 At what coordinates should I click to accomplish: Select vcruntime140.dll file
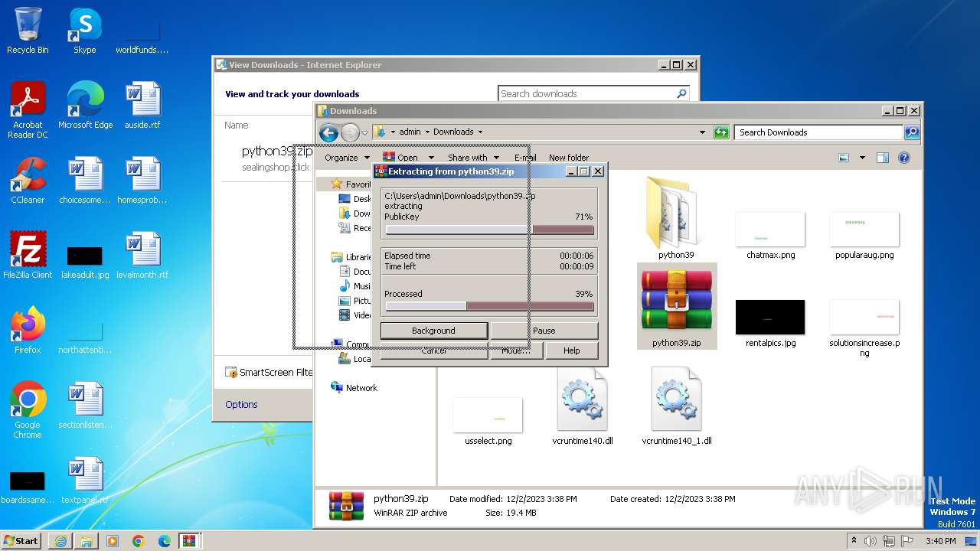[x=583, y=406]
